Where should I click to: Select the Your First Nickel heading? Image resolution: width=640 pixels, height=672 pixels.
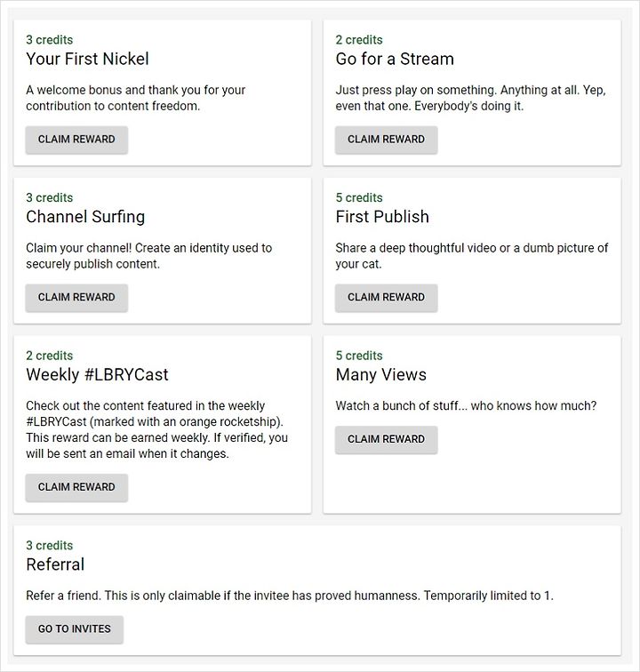coord(87,59)
